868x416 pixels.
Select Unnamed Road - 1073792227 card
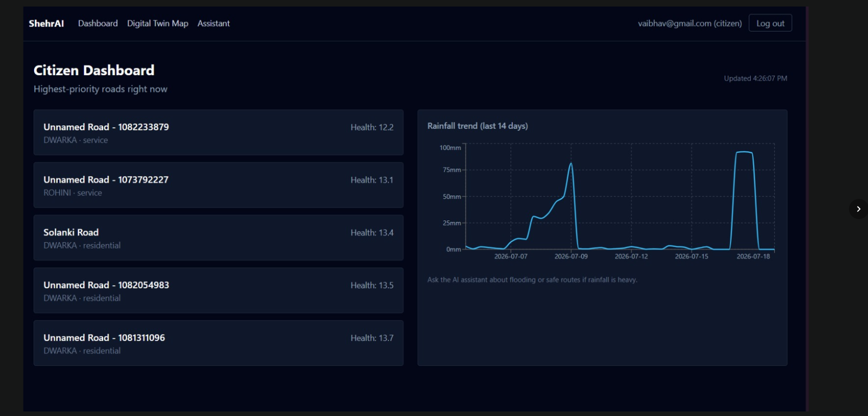pyautogui.click(x=219, y=185)
